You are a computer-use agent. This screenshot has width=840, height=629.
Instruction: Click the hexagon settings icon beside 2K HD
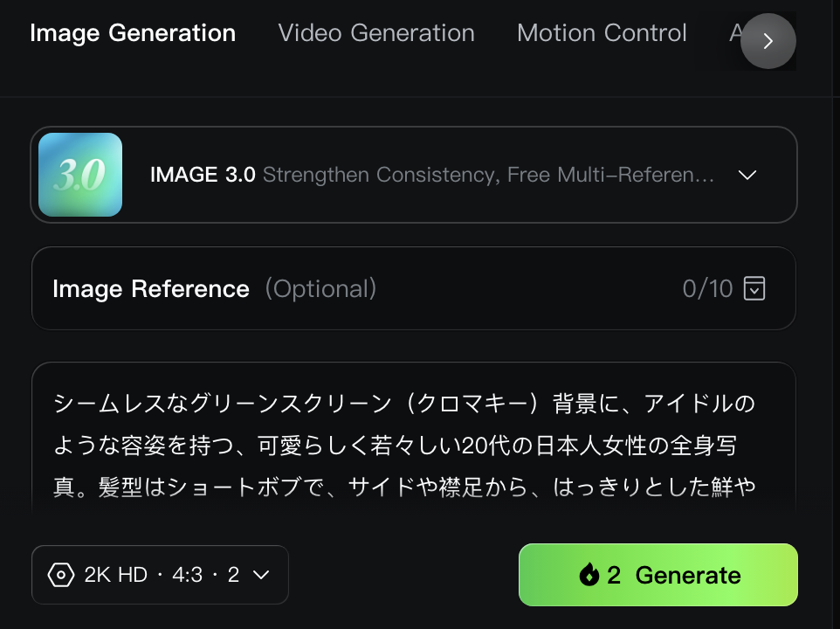tap(61, 575)
